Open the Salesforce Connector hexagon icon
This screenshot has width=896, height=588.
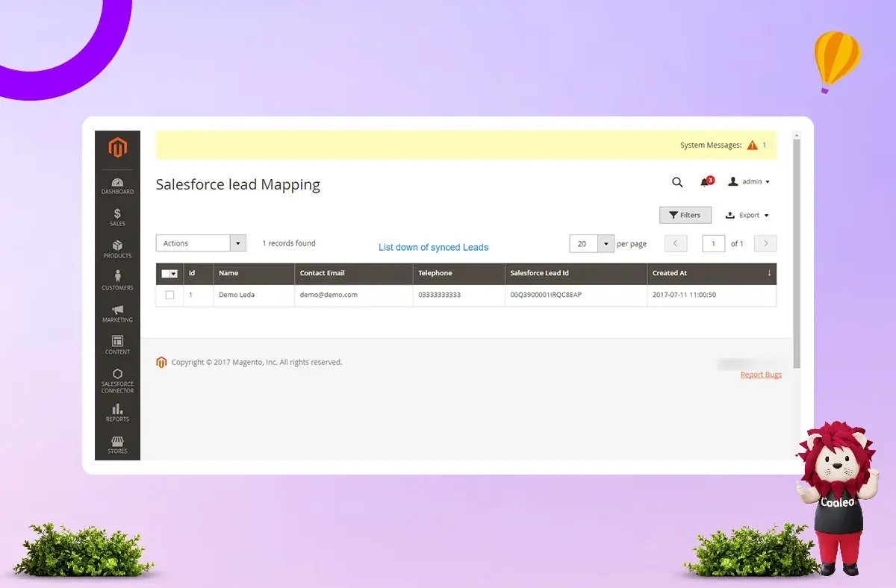click(x=117, y=381)
